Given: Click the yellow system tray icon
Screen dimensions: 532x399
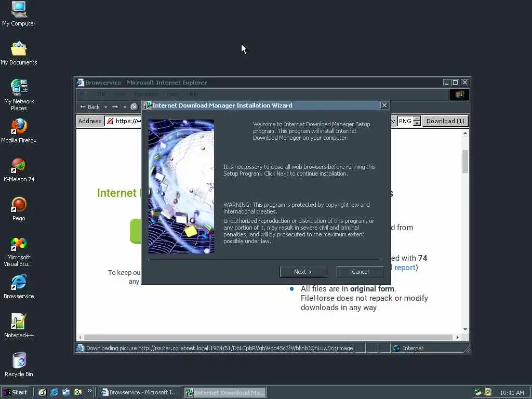Looking at the screenshot, I should coord(488,392).
